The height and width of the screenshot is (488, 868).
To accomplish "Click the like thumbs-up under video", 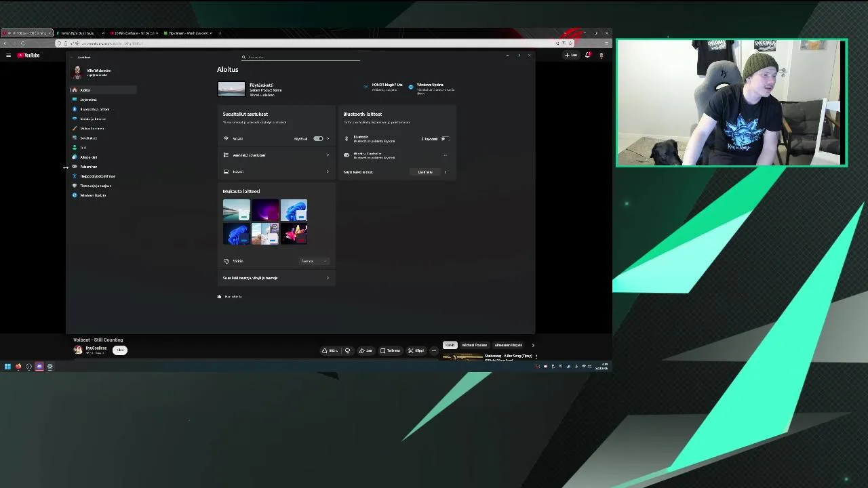I will coord(330,350).
